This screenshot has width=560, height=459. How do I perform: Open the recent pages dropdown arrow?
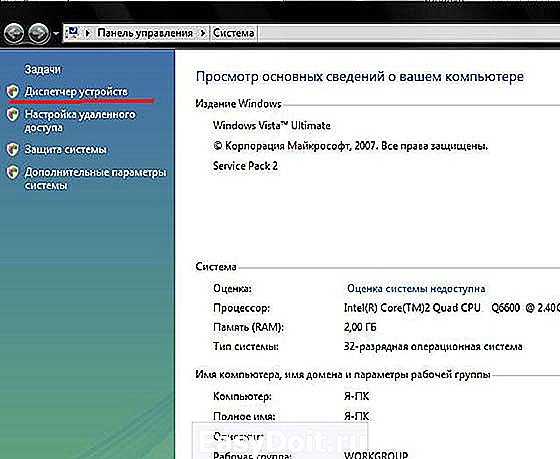56,34
